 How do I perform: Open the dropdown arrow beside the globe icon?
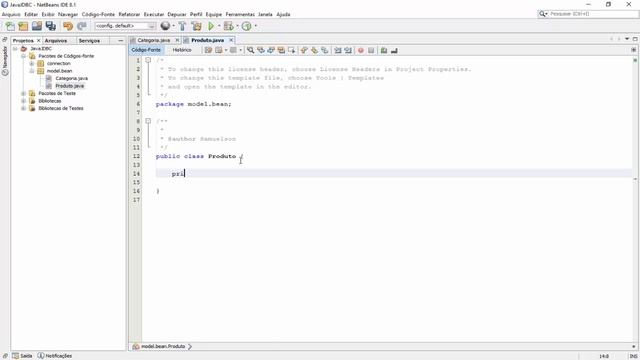coord(173,26)
